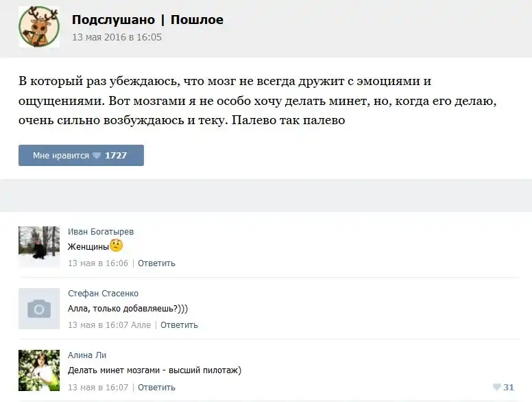532x402 pixels.
Task: Visit Алина Ли's profile via name
Action: point(87,355)
